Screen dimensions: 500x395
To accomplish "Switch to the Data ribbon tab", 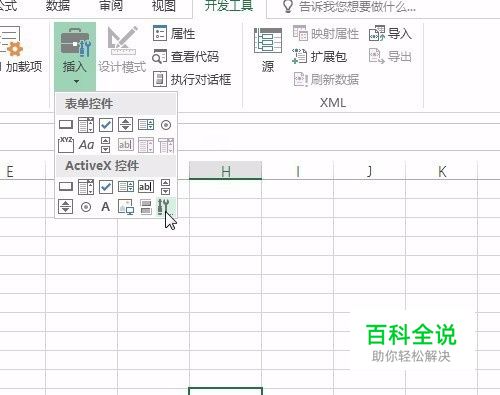I will 58,5.
